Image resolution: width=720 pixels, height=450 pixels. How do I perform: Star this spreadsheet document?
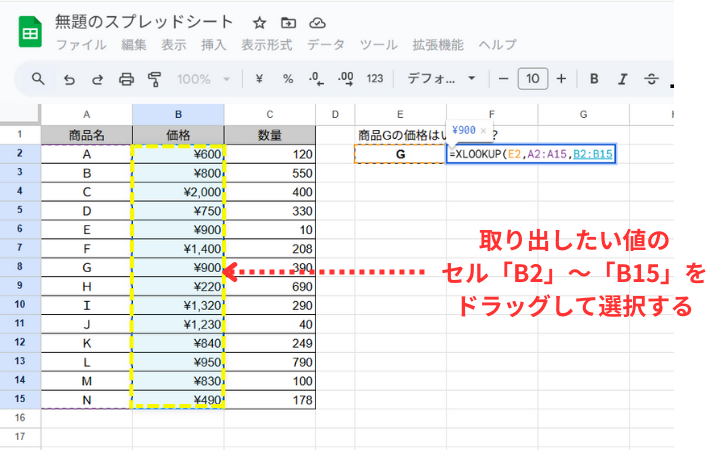coord(260,22)
